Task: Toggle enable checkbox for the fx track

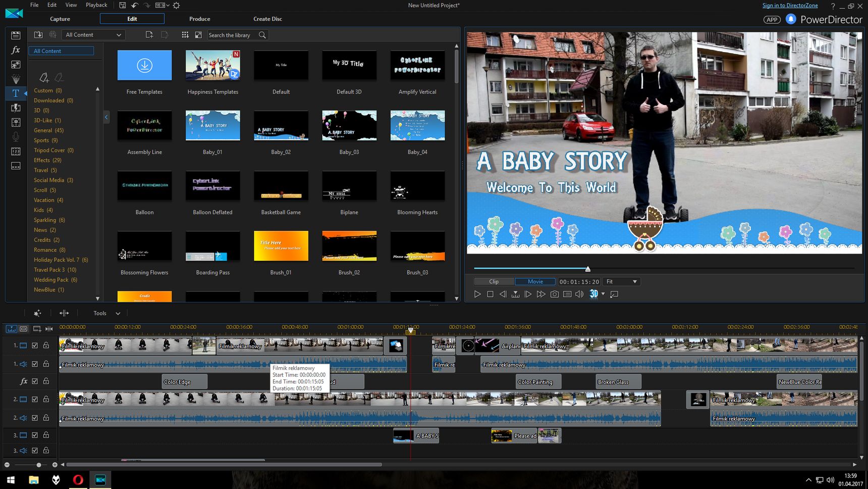Action: (35, 381)
